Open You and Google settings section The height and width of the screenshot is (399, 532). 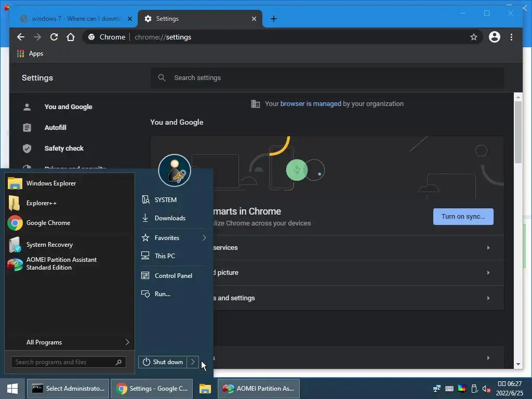tap(68, 107)
